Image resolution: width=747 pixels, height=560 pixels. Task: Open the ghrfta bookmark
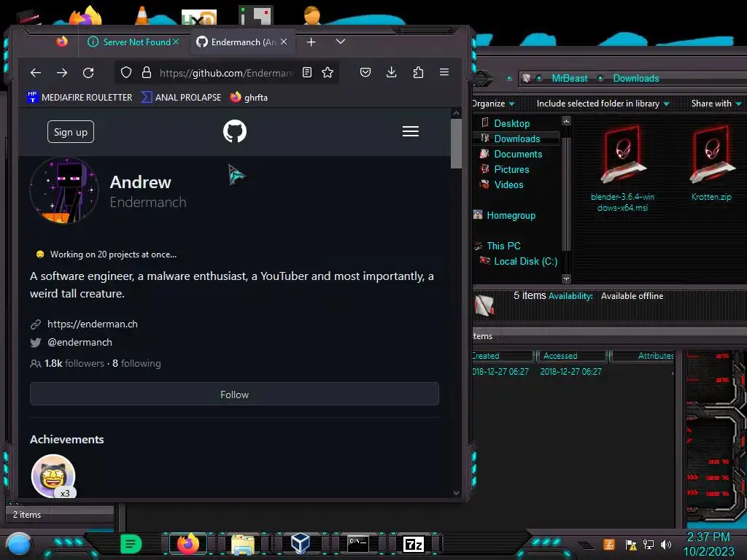click(x=249, y=97)
